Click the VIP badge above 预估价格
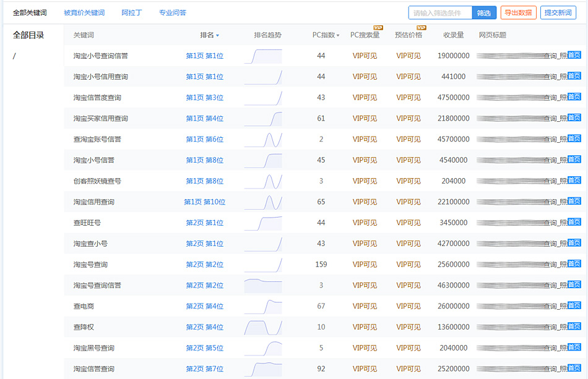This screenshot has width=588, height=379. click(422, 27)
